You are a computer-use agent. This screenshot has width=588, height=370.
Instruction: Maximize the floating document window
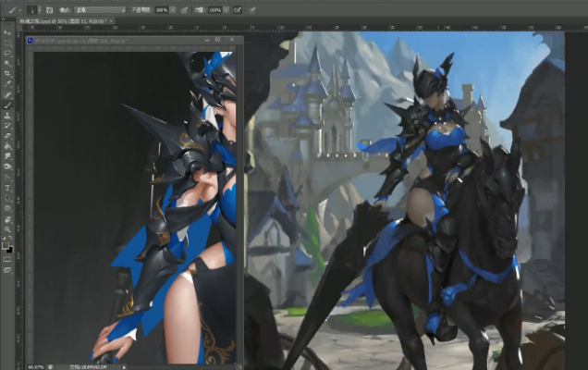[218, 40]
